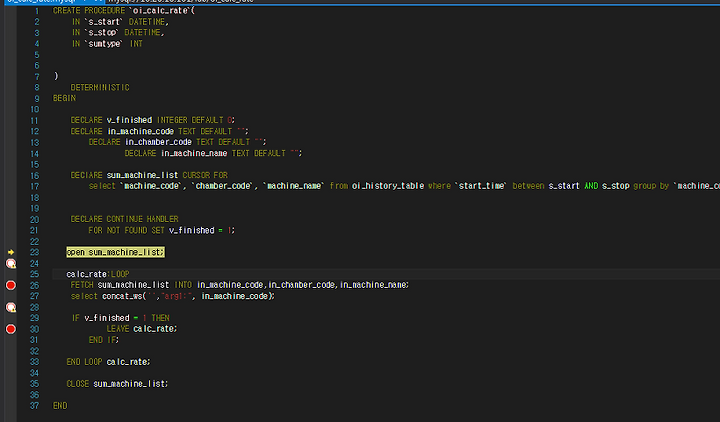720x422 pixels.
Task: Click 'in_chamber_code' in the line 13 declaration
Action: pos(158,142)
